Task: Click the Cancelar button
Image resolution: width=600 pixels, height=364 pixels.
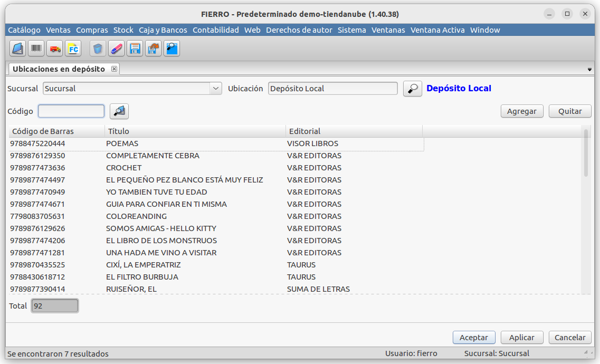Action: point(570,338)
